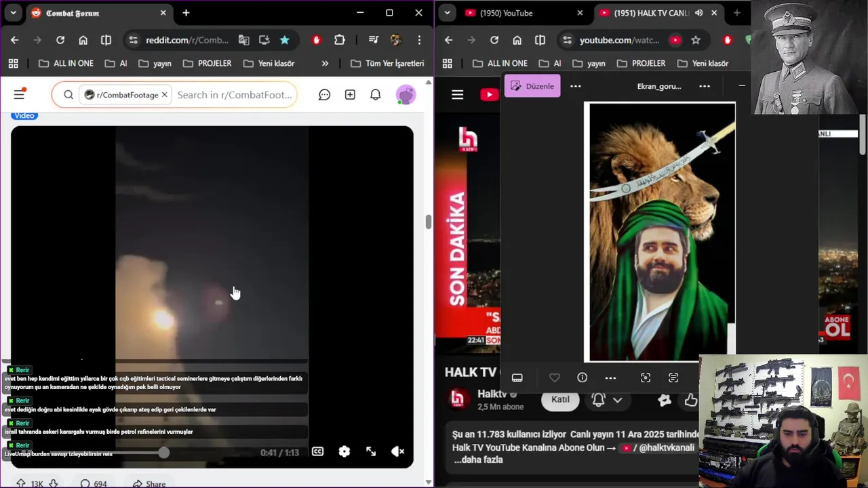Click scan text icon in image viewer
Viewport: 868px width, 488px height.
(673, 378)
